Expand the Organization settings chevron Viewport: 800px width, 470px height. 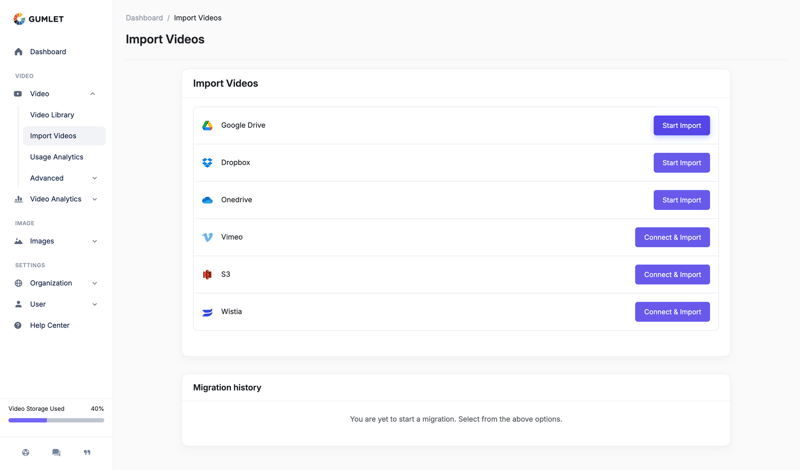94,283
